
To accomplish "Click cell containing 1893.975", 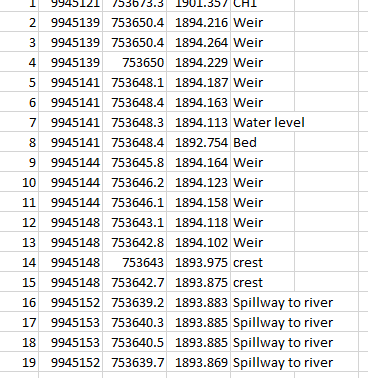I will pyautogui.click(x=199, y=262).
